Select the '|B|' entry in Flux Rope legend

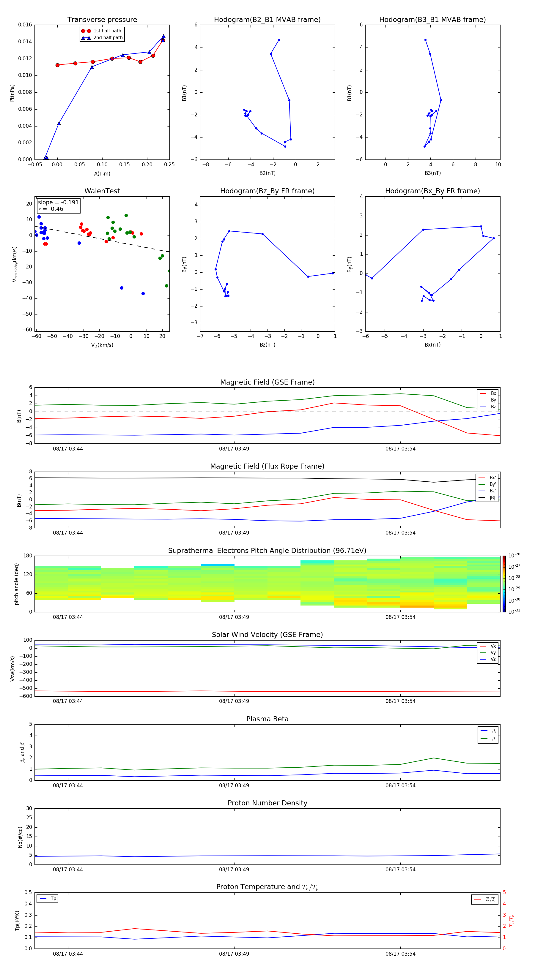[487, 498]
